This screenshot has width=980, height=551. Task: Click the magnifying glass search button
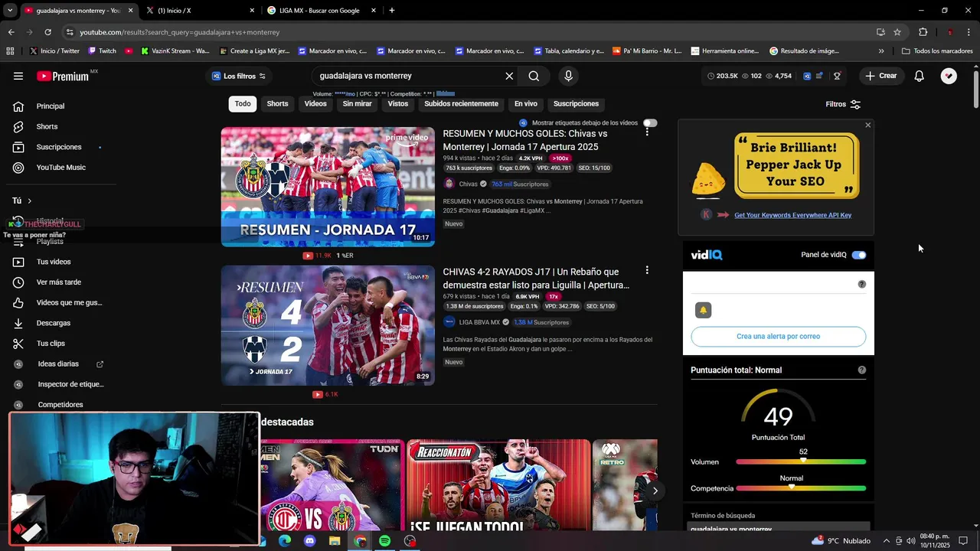534,76
